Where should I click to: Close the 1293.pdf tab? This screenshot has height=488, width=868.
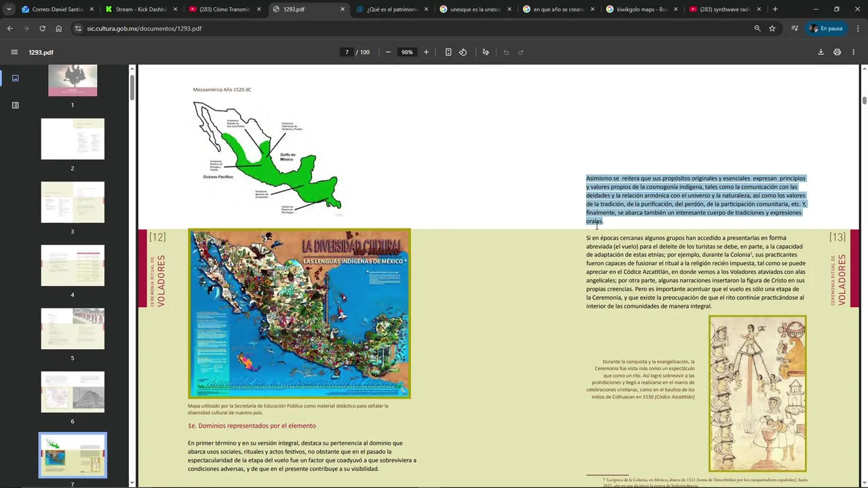(x=342, y=9)
